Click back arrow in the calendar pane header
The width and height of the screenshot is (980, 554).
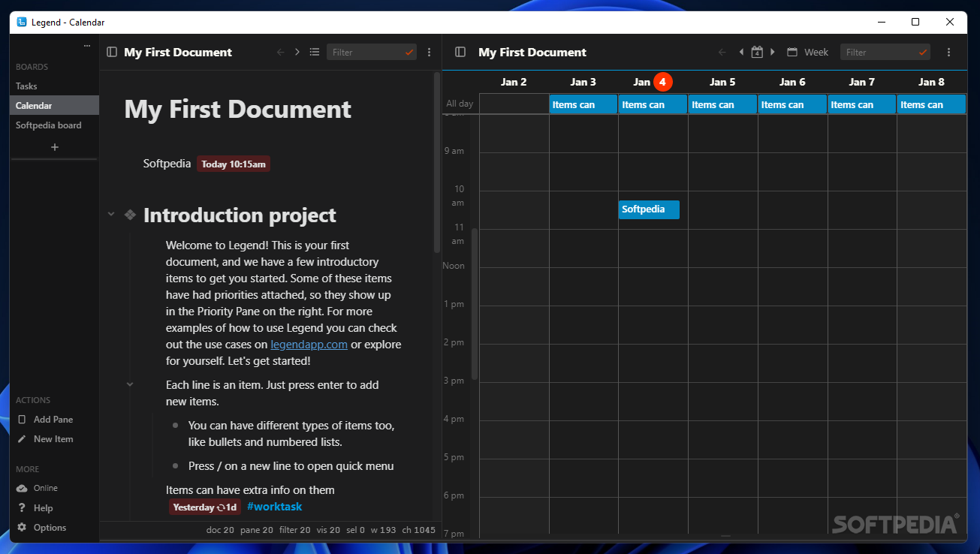(x=722, y=53)
